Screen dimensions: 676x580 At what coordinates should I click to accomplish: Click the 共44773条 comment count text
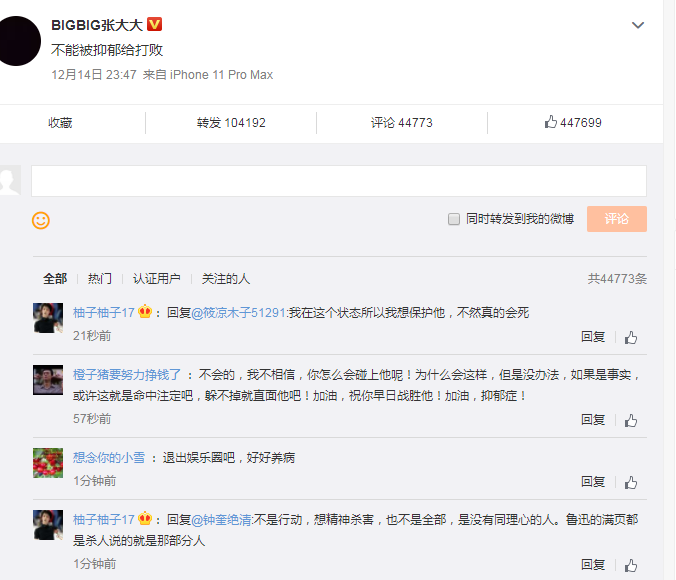tap(617, 279)
